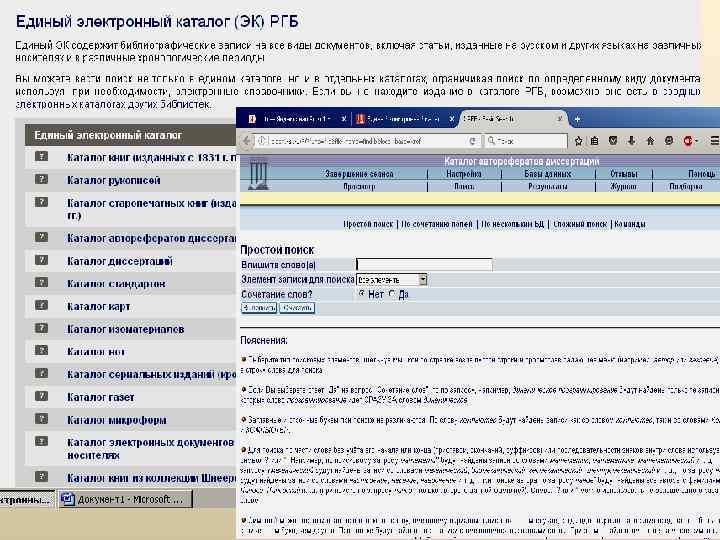The width and height of the screenshot is (720, 540).
Task: Close the first browser tab
Action: click(x=343, y=119)
